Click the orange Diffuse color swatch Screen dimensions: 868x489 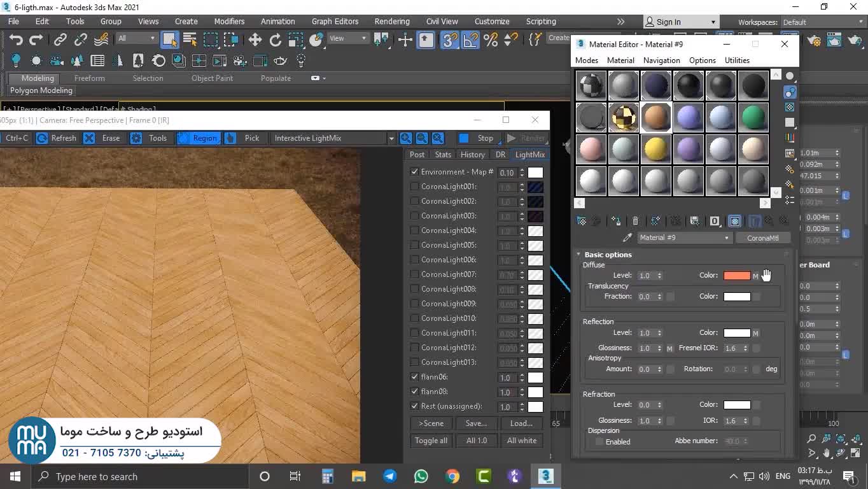coord(737,276)
